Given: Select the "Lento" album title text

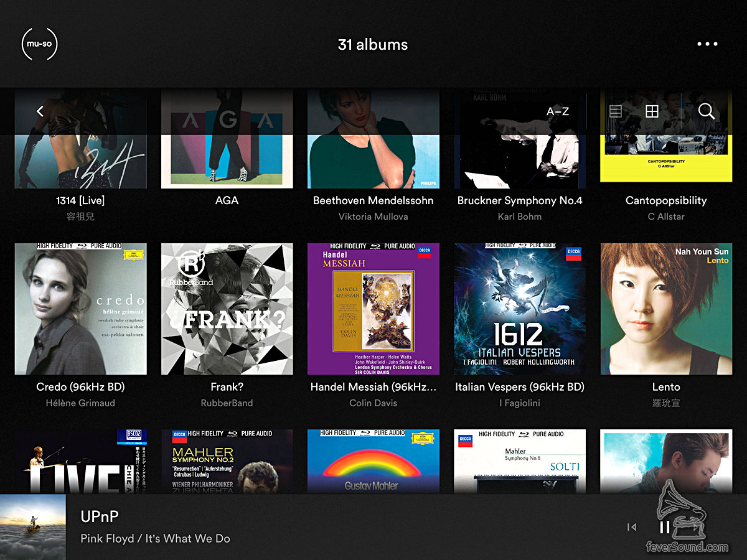Looking at the screenshot, I should (x=666, y=386).
